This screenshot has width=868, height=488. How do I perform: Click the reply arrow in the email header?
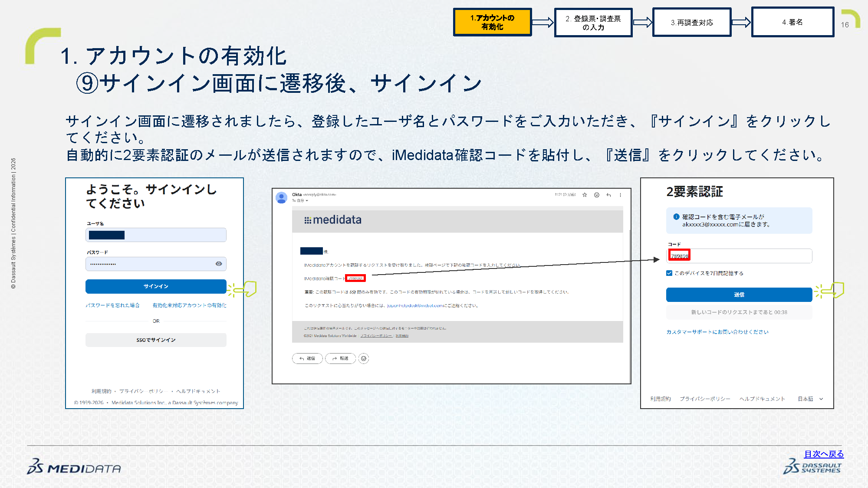[608, 195]
